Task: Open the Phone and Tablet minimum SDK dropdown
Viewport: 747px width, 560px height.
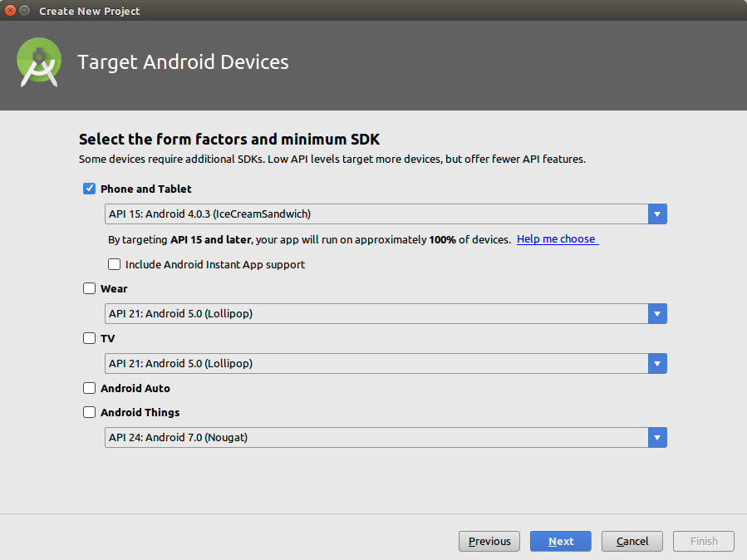Action: 657,214
